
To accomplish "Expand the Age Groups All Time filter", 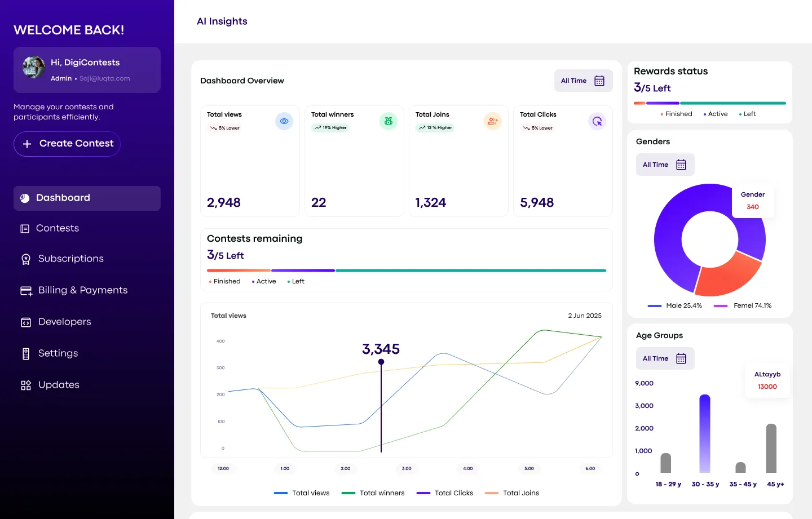I will point(665,358).
